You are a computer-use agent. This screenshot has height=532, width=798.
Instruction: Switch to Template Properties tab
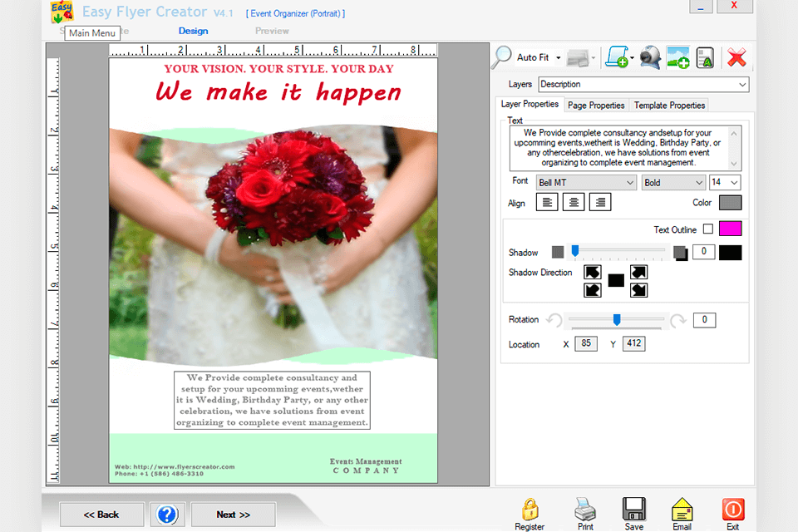[x=669, y=106]
